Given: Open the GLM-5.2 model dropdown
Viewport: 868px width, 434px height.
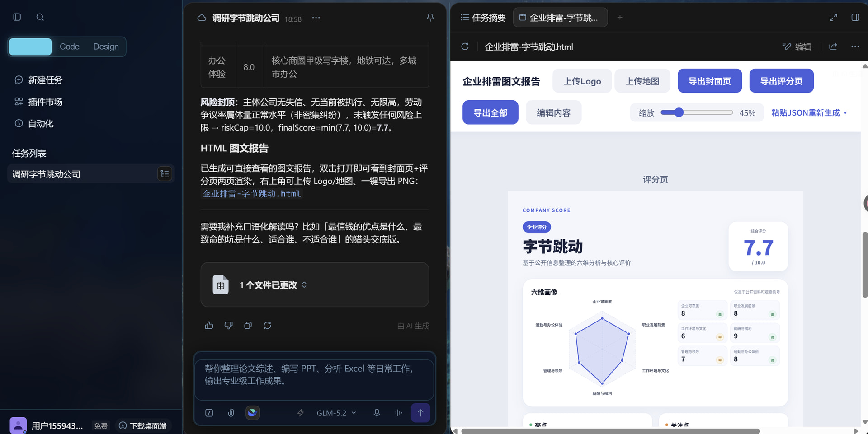Looking at the screenshot, I should coord(336,413).
